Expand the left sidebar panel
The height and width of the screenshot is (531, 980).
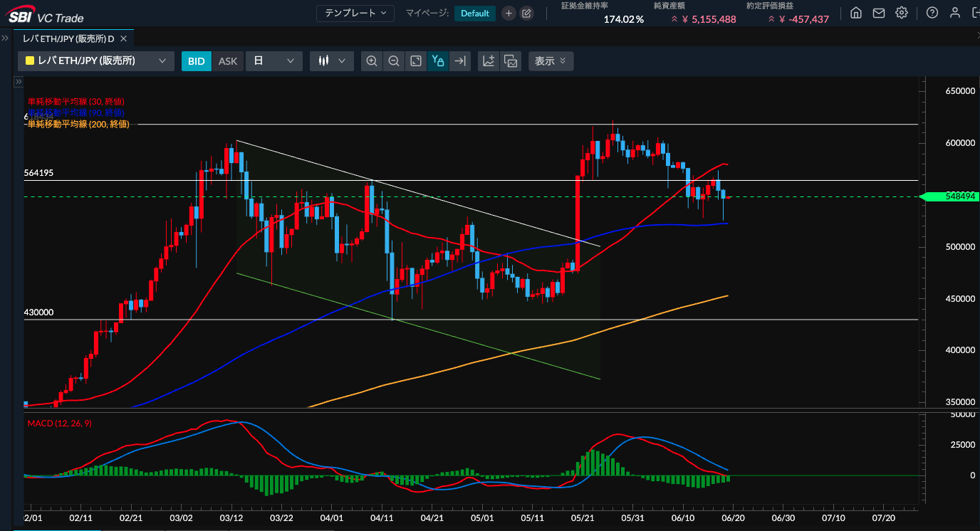pos(5,38)
